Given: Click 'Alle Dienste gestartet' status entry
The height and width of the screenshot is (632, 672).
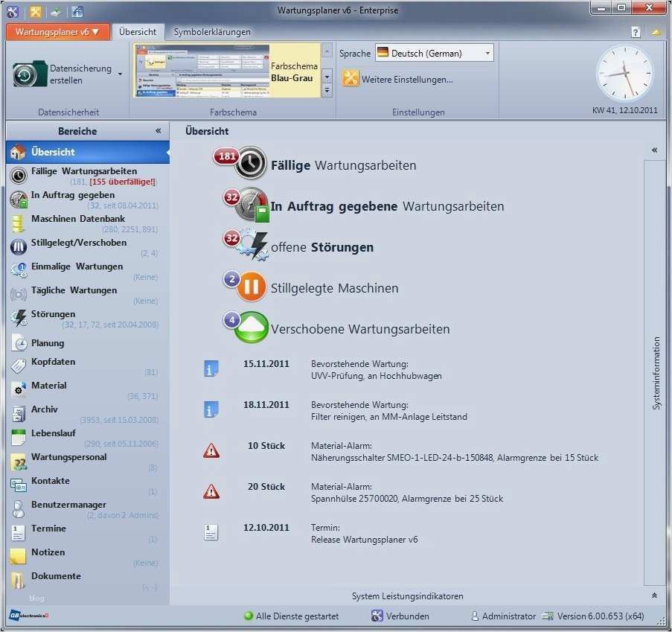Looking at the screenshot, I should [292, 616].
